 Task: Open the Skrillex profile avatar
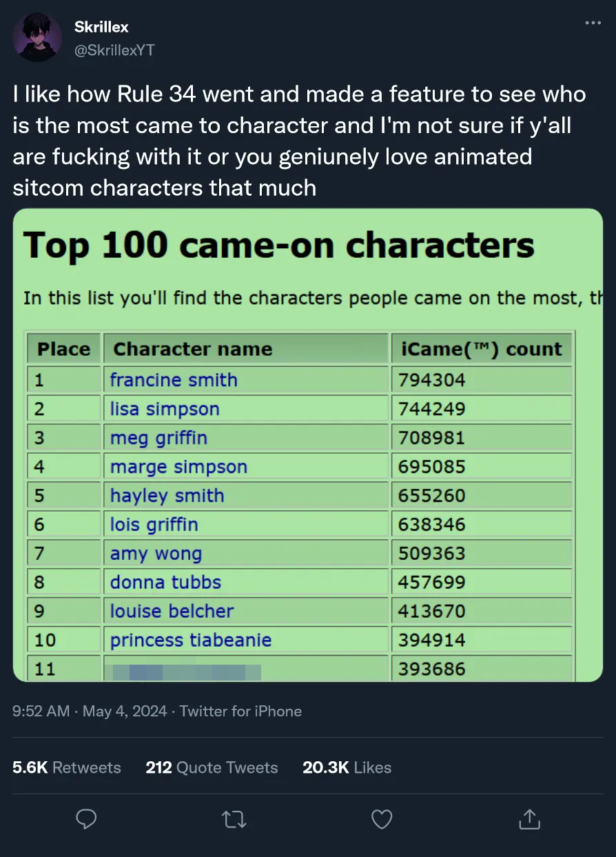click(39, 38)
